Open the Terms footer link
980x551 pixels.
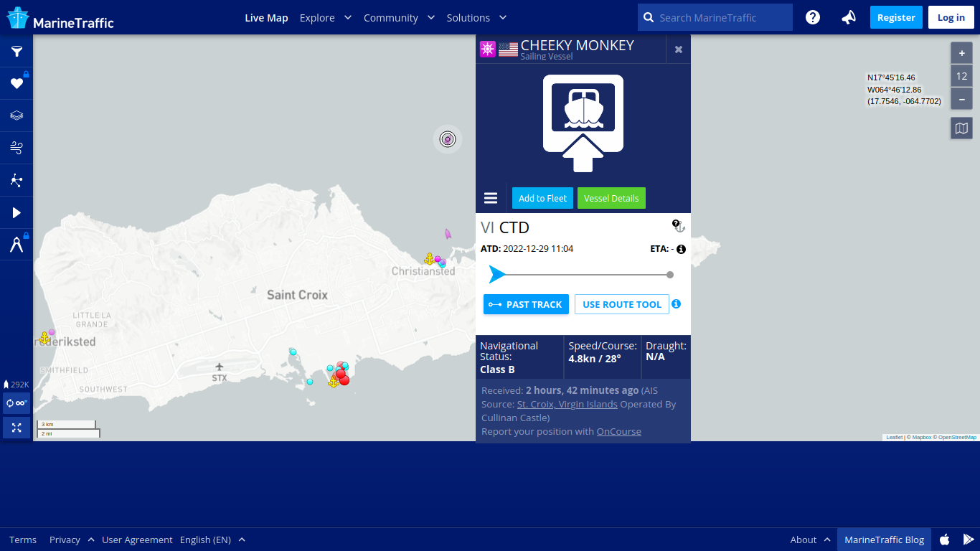23,540
